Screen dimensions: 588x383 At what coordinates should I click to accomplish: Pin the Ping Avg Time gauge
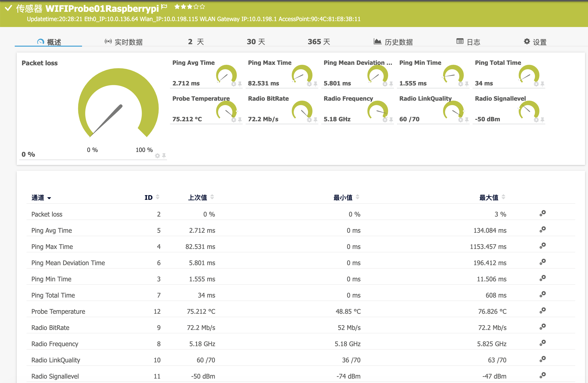[x=240, y=84]
